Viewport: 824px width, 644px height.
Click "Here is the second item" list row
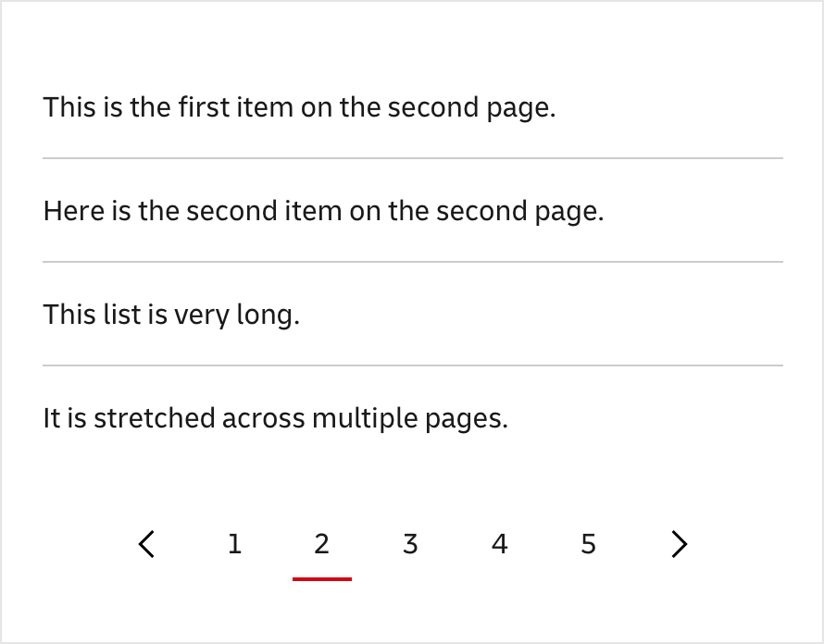[x=323, y=211]
